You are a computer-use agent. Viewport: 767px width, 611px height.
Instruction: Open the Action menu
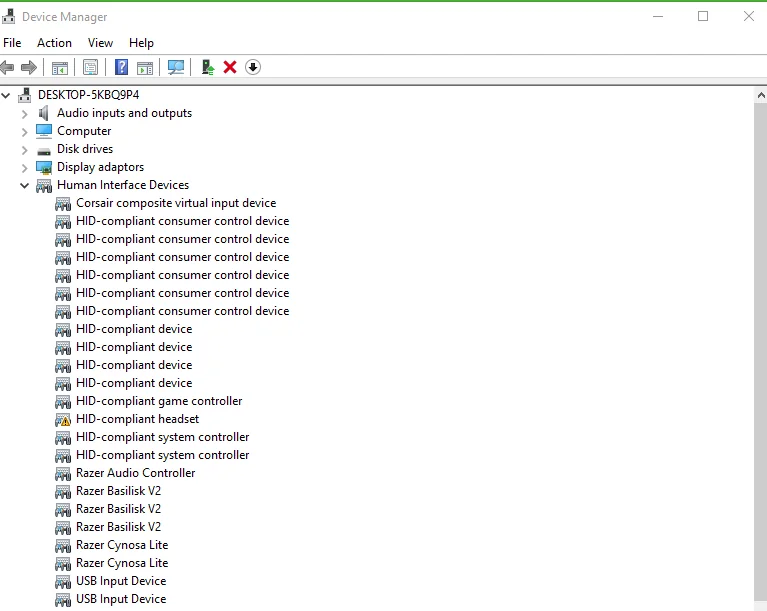point(54,43)
